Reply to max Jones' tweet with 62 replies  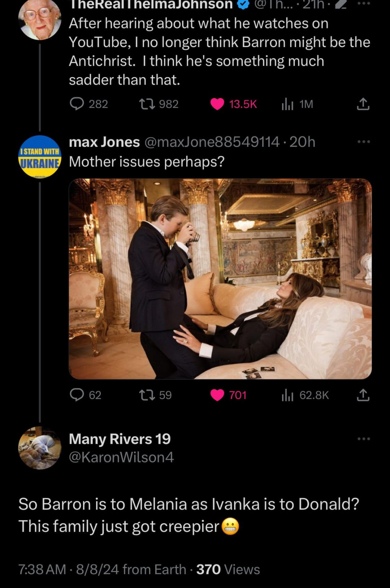coord(77,395)
